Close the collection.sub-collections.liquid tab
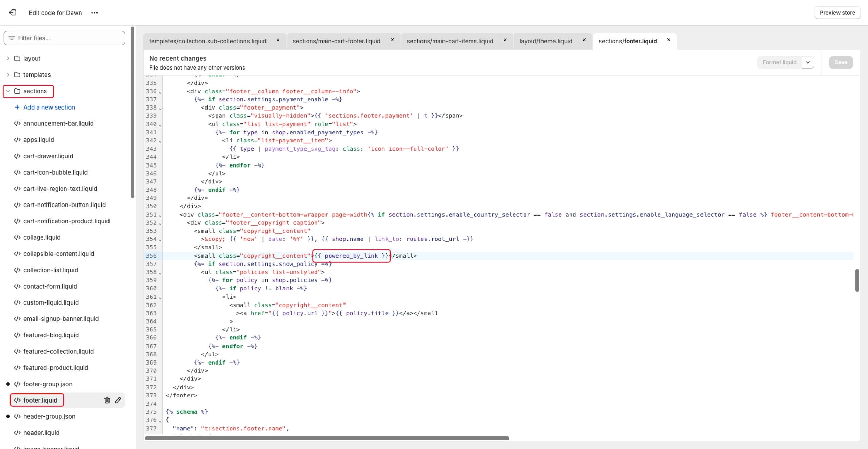 [278, 40]
